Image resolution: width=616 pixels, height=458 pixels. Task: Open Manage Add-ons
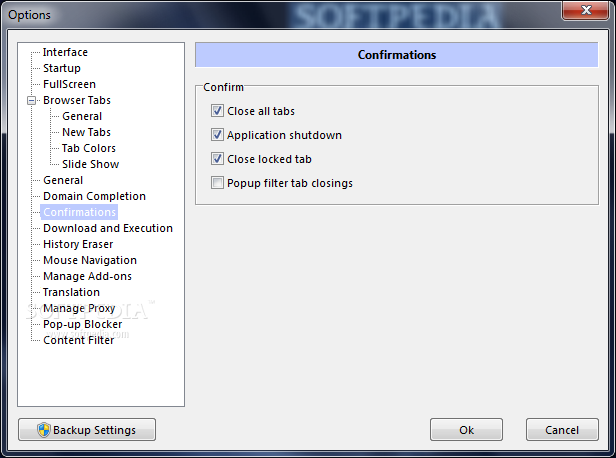pos(87,276)
